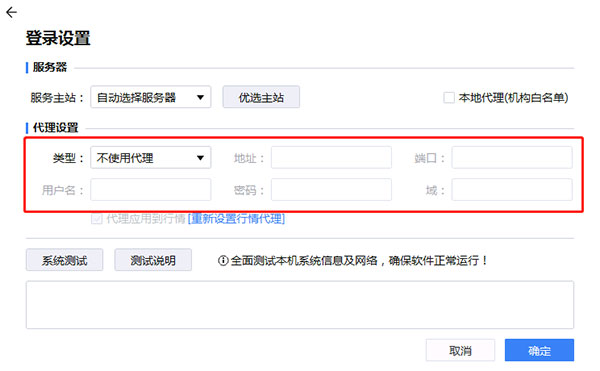
Task: Click the 密码 password field
Action: coord(331,190)
